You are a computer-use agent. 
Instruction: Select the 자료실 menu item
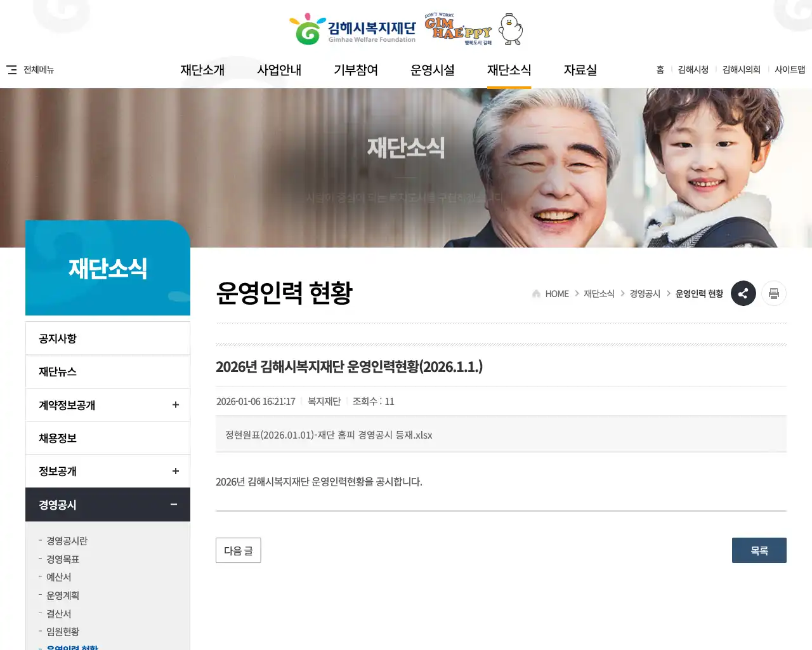coord(580,70)
